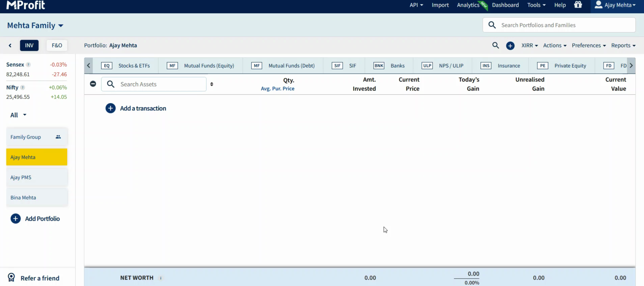Click the magnifier icon in portfolio search
This screenshot has height=286, width=644.
(x=492, y=25)
